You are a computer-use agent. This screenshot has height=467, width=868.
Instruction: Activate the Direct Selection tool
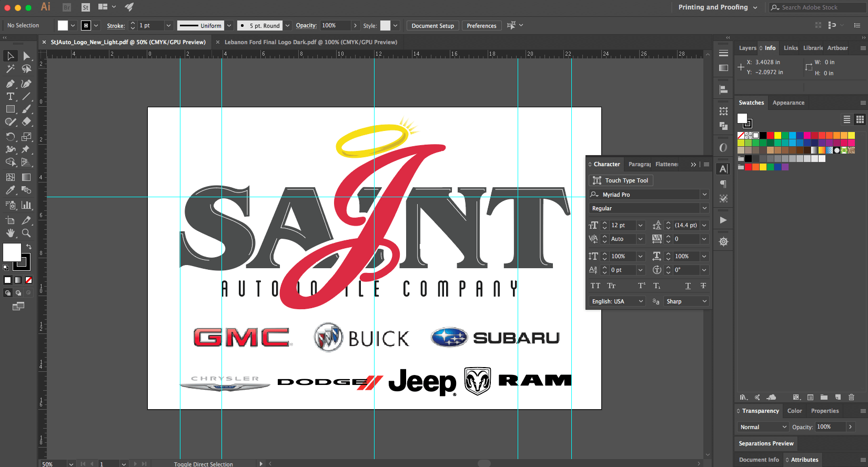(x=26, y=56)
